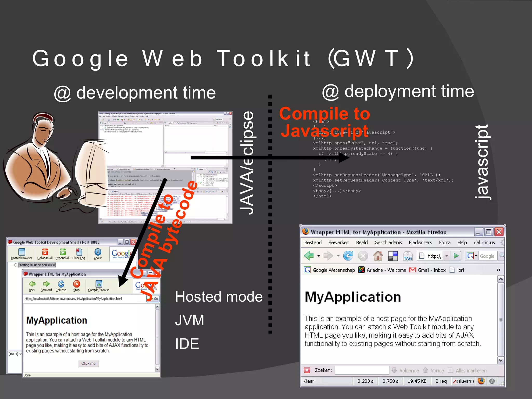Click Firefox reload icon
This screenshot has height=399, width=532.
(348, 256)
